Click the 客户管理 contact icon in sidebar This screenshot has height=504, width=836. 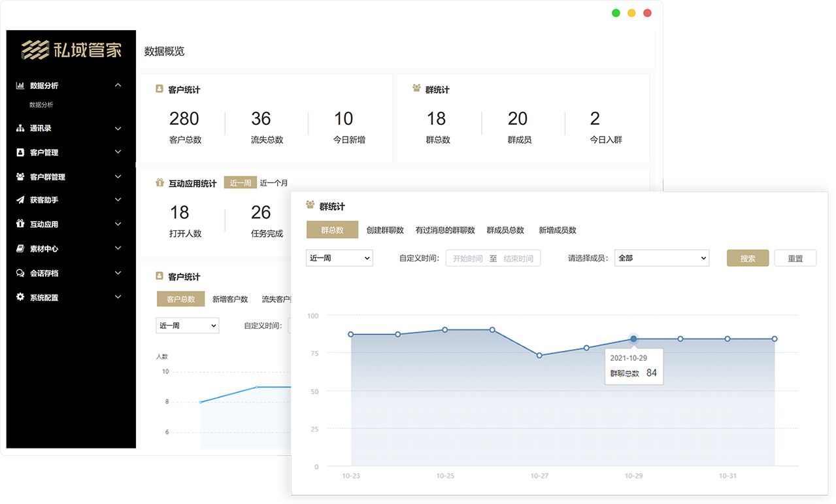tap(20, 152)
